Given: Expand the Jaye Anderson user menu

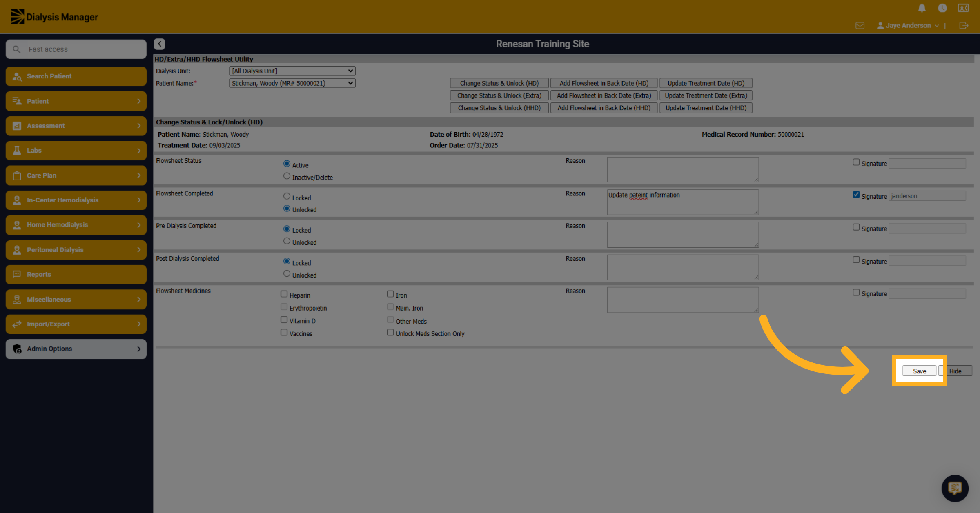Looking at the screenshot, I should coord(908,25).
